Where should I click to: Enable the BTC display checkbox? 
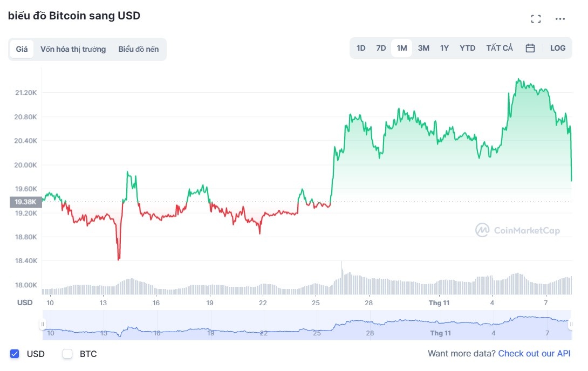click(67, 354)
